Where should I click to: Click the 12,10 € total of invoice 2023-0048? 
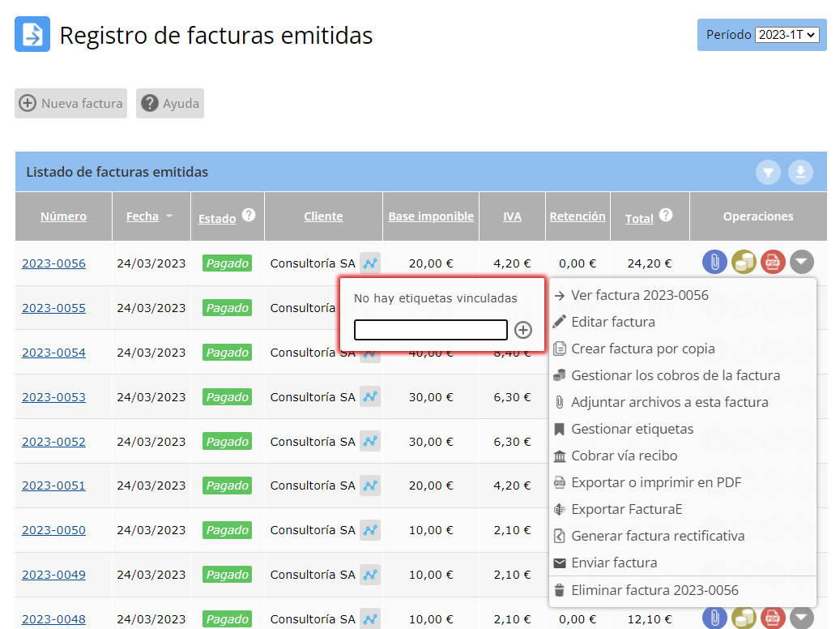pyautogui.click(x=650, y=618)
